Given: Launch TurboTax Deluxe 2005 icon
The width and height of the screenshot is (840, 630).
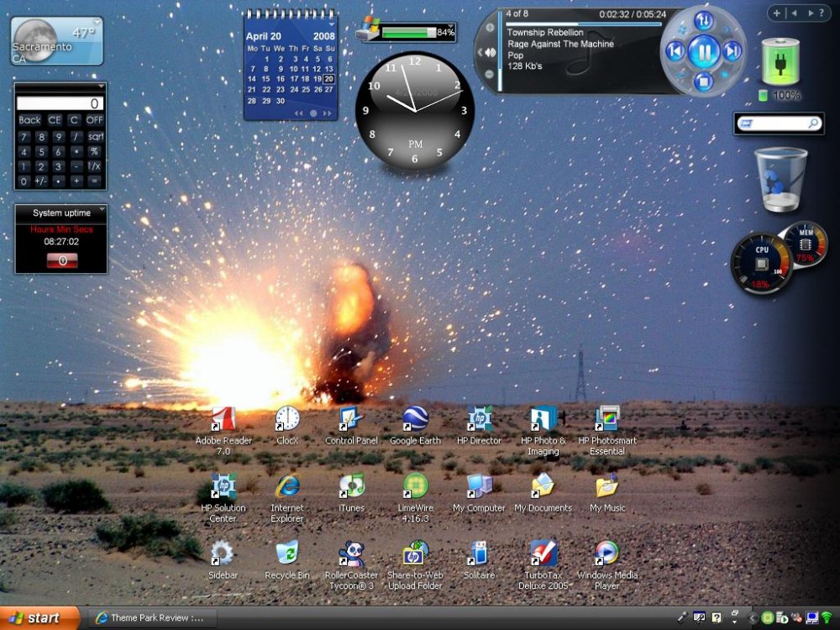Looking at the screenshot, I should tap(543, 554).
